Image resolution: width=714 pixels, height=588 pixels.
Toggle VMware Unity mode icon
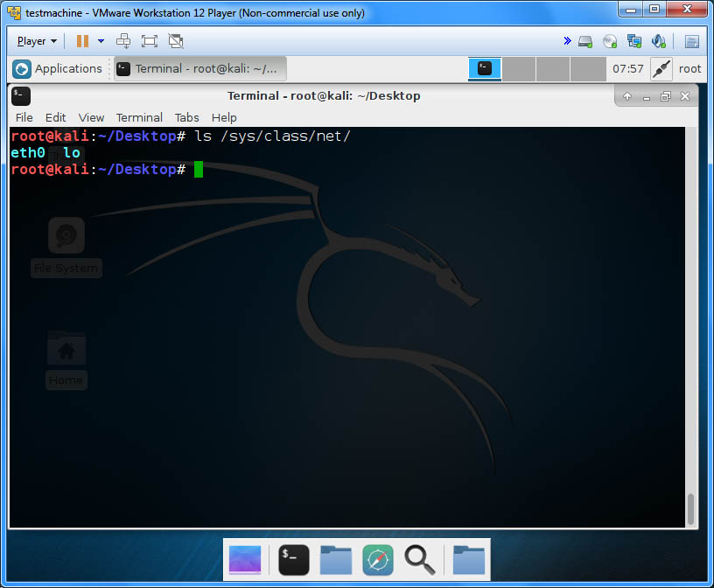176,41
